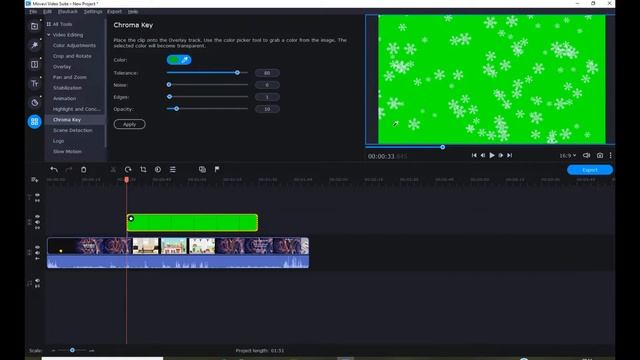Open the Stickers tab in sidebar
This screenshot has width=640, height=360.
point(35,102)
